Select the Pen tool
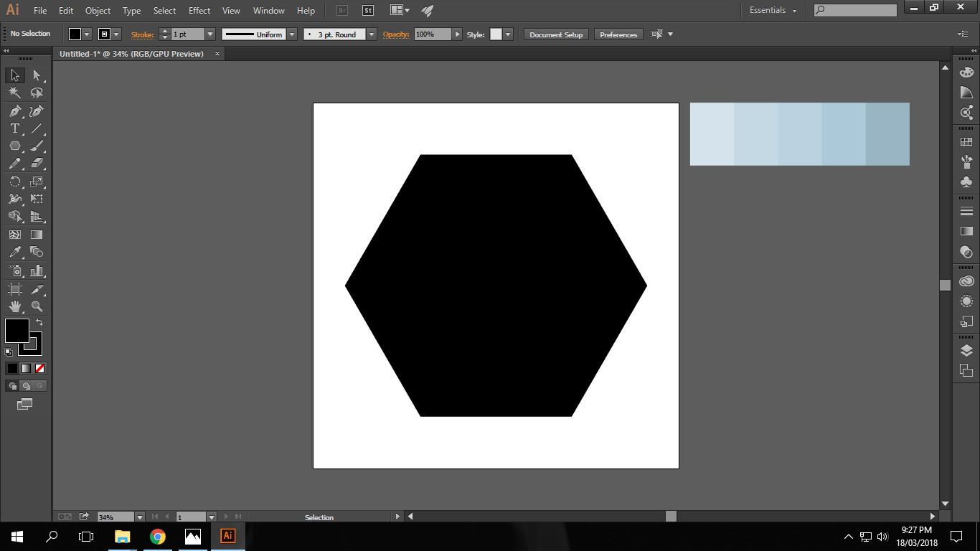Screen dimensions: 980x551 tap(15, 111)
